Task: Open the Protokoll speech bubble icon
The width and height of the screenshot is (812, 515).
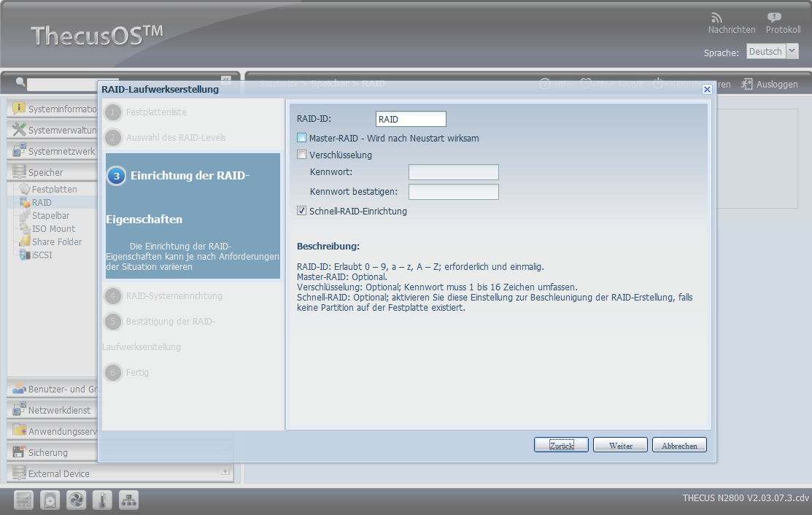Action: [x=774, y=18]
